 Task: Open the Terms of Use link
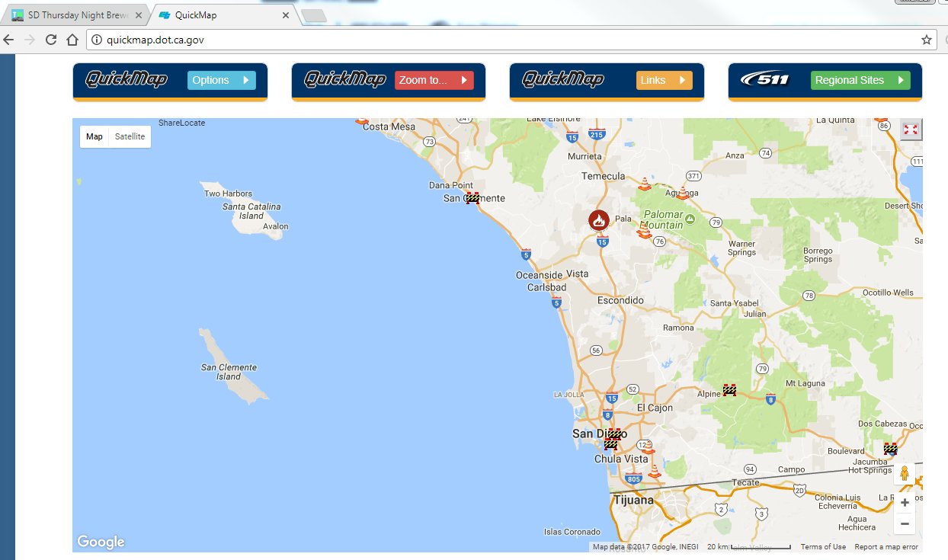point(823,547)
